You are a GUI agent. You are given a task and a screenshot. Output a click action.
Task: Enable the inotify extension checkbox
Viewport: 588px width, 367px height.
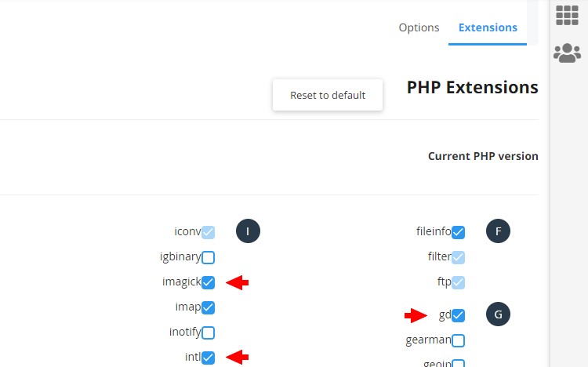[x=208, y=332]
